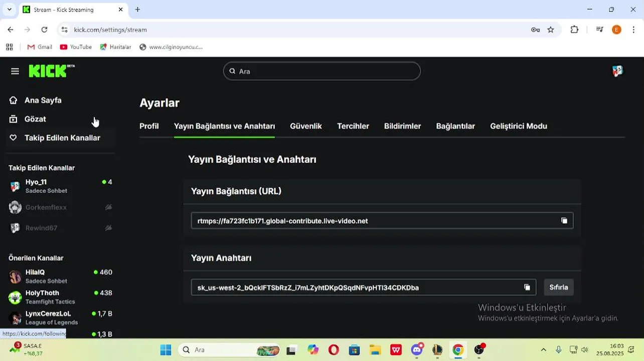Viewport: 644px width, 361px height.
Task: Copy the stream key
Action: [527, 287]
